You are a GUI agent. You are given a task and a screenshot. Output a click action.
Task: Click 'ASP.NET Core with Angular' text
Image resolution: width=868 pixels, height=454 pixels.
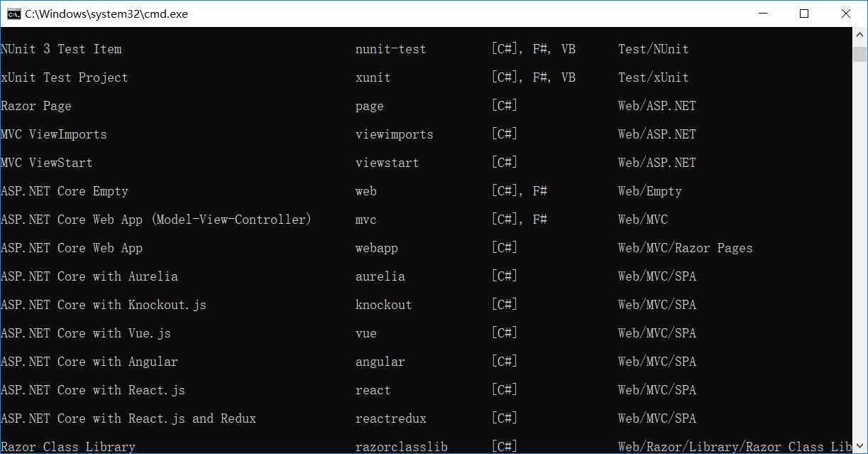pyautogui.click(x=89, y=362)
